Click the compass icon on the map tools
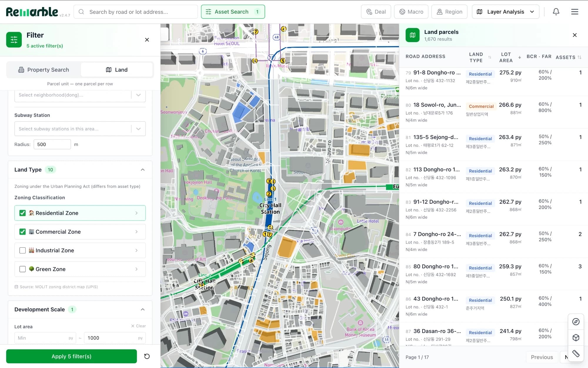Image resolution: width=588 pixels, height=368 pixels. [x=576, y=321]
